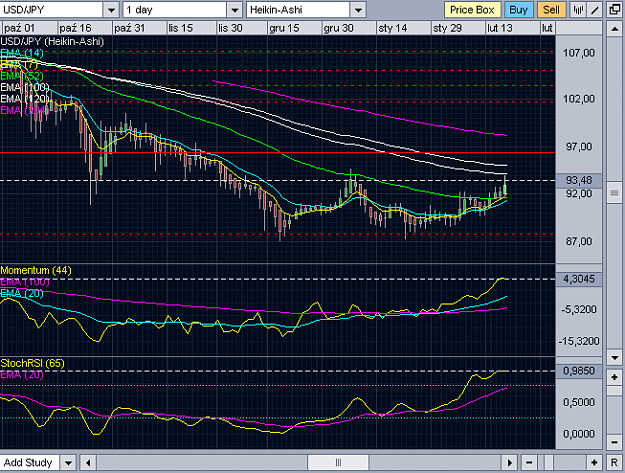Screen dimensions: 625x473
Task: Select the Heikin-Ashi chart style field
Action: point(298,10)
